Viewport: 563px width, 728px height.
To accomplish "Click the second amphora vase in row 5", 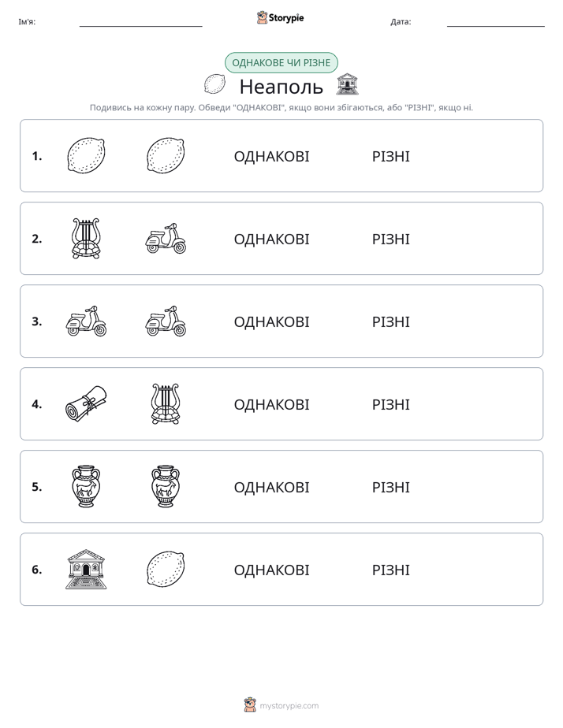I will tap(166, 486).
